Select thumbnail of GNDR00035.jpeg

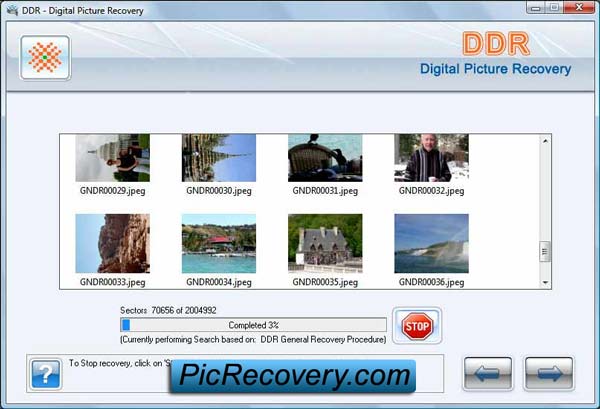(x=325, y=243)
